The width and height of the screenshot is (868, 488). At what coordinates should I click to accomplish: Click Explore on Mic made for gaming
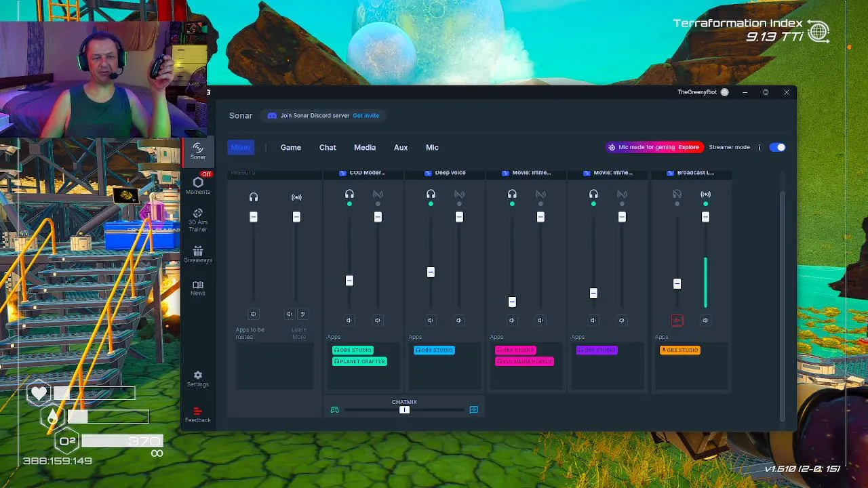[x=688, y=147]
